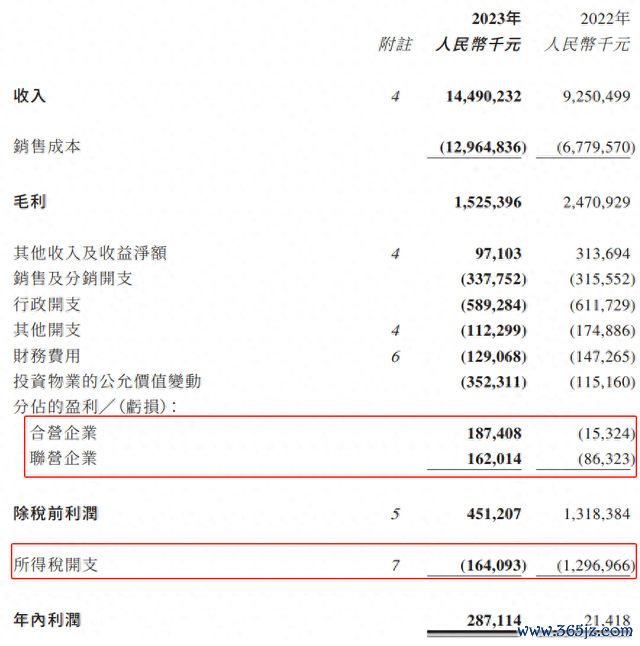640x646 pixels.
Task: Select the 附註 column header
Action: (395, 44)
